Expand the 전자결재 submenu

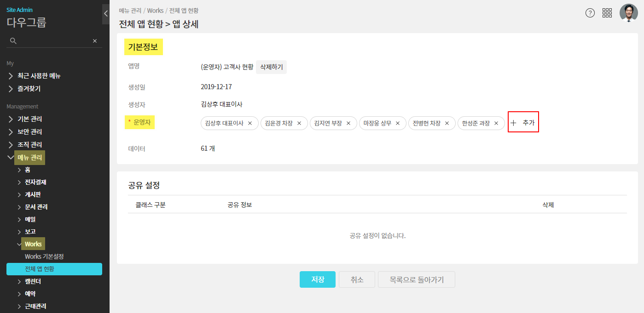point(35,182)
